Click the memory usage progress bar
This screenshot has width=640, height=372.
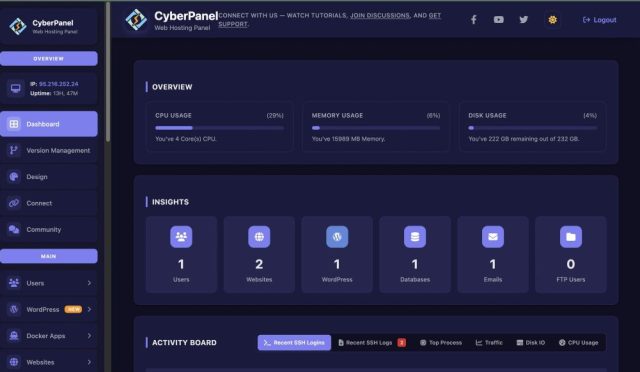tap(376, 128)
